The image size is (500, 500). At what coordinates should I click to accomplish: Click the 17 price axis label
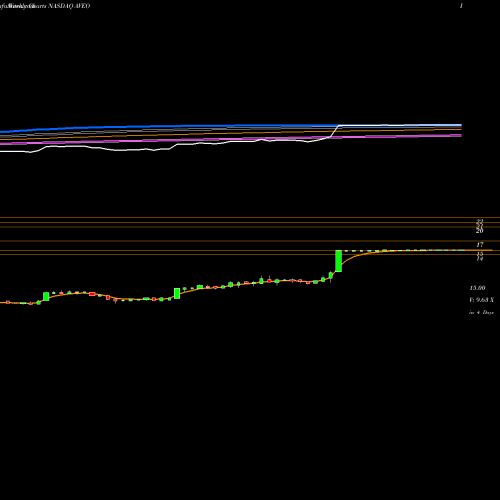480,245
